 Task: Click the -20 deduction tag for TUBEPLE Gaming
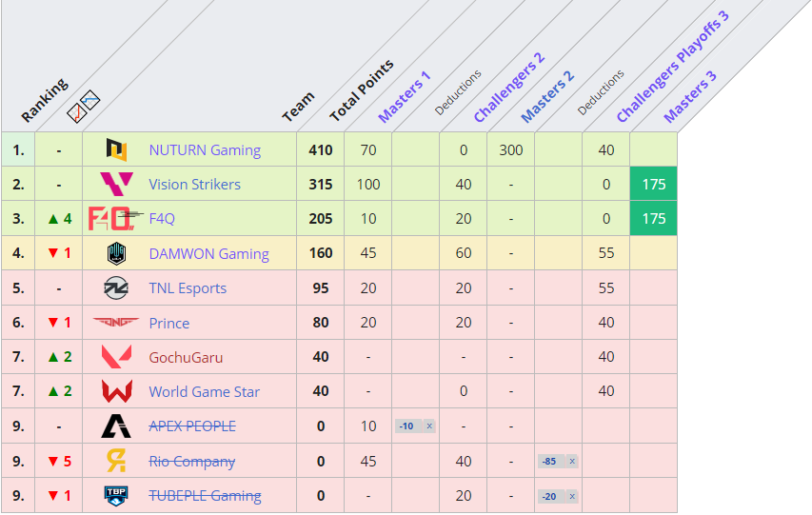(558, 496)
